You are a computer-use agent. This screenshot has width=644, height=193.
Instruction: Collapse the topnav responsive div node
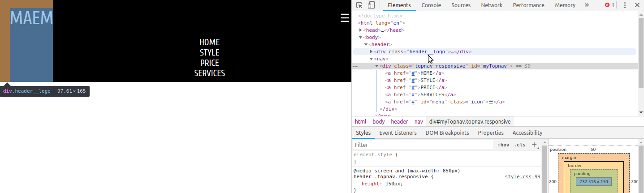point(377,66)
